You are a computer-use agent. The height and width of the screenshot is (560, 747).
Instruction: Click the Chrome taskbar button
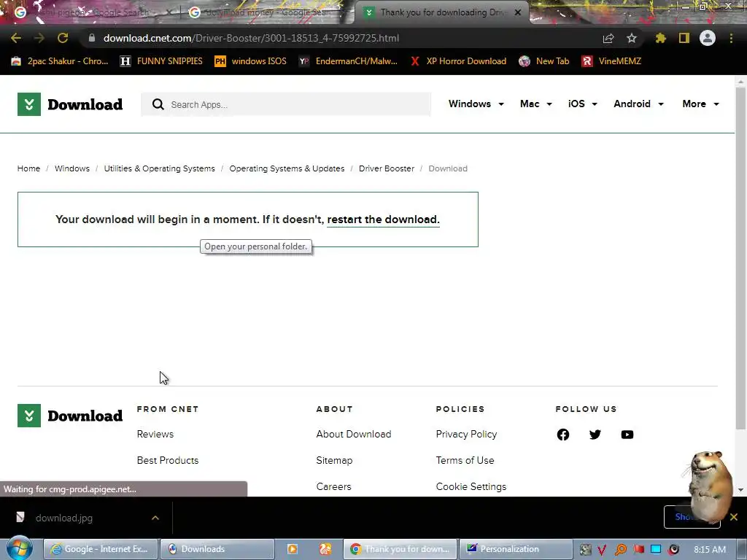[400, 549]
